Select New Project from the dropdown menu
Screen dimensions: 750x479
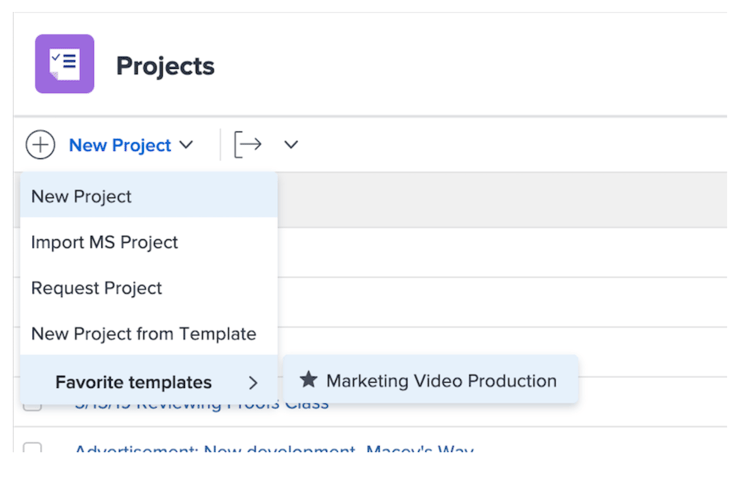pos(81,196)
